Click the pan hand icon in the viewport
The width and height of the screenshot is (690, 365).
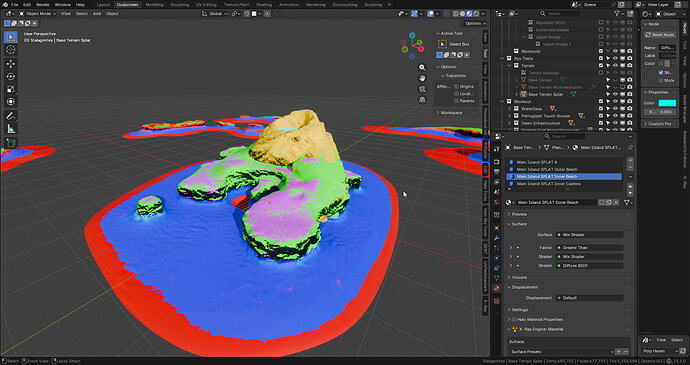422,78
